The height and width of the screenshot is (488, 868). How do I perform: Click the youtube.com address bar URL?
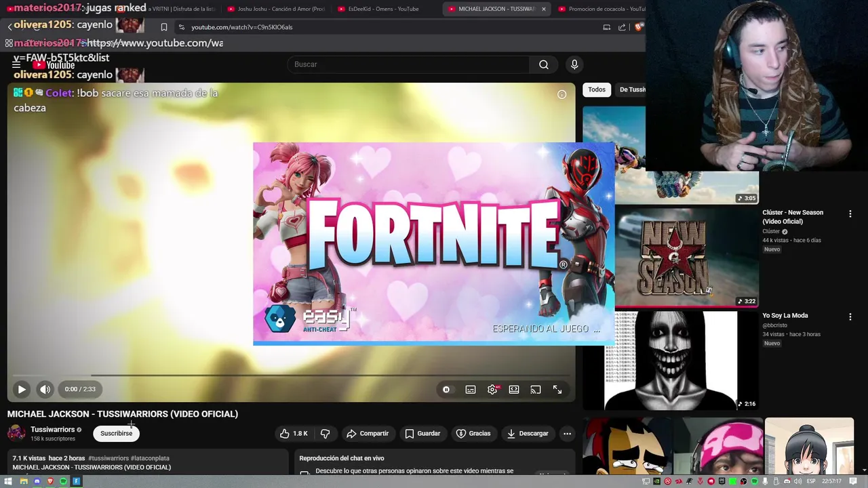[242, 27]
